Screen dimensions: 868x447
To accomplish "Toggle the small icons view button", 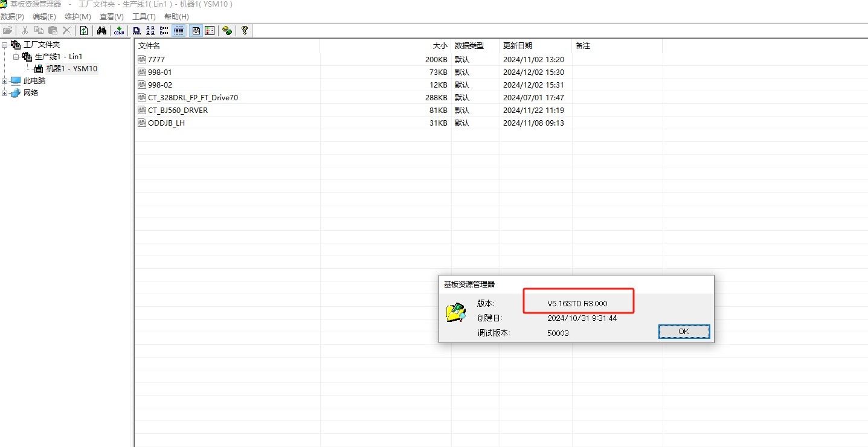I will tap(150, 30).
